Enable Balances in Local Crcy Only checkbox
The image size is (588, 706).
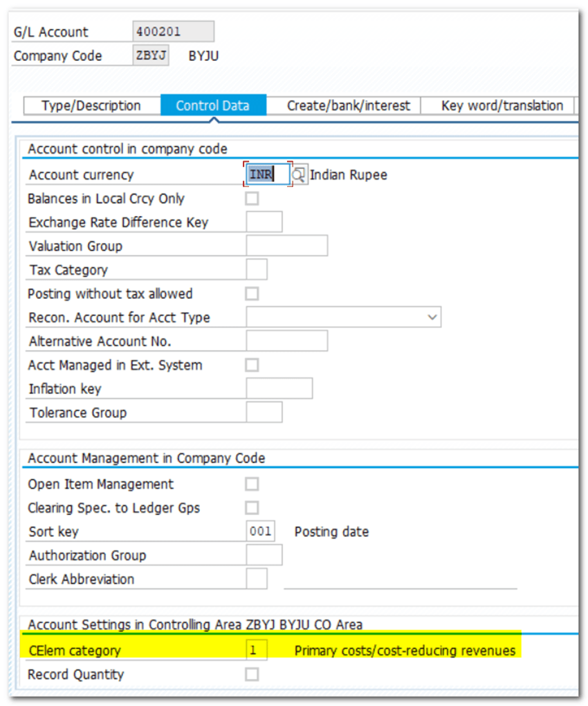pyautogui.click(x=252, y=199)
